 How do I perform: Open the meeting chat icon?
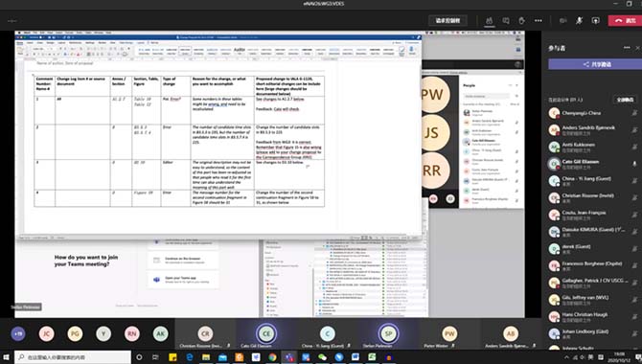pyautogui.click(x=506, y=20)
